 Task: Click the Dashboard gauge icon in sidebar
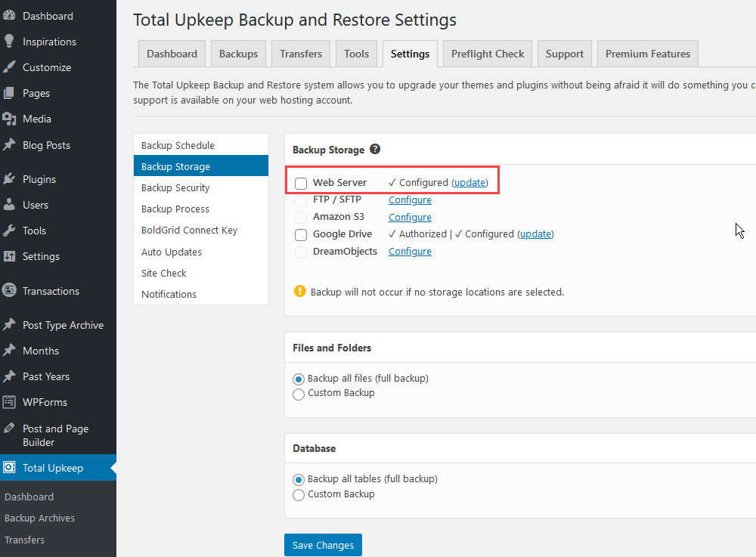(x=9, y=16)
